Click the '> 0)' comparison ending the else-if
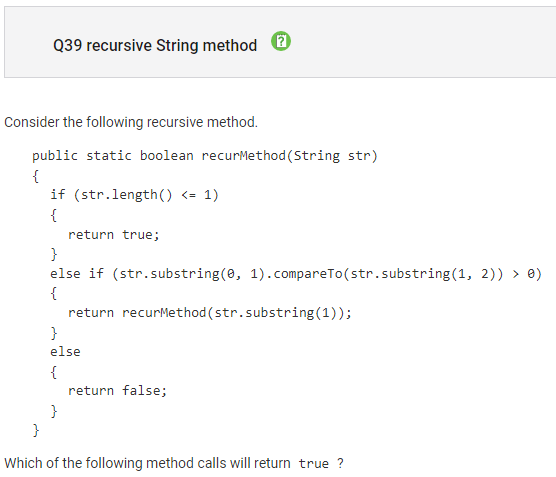 (x=527, y=274)
